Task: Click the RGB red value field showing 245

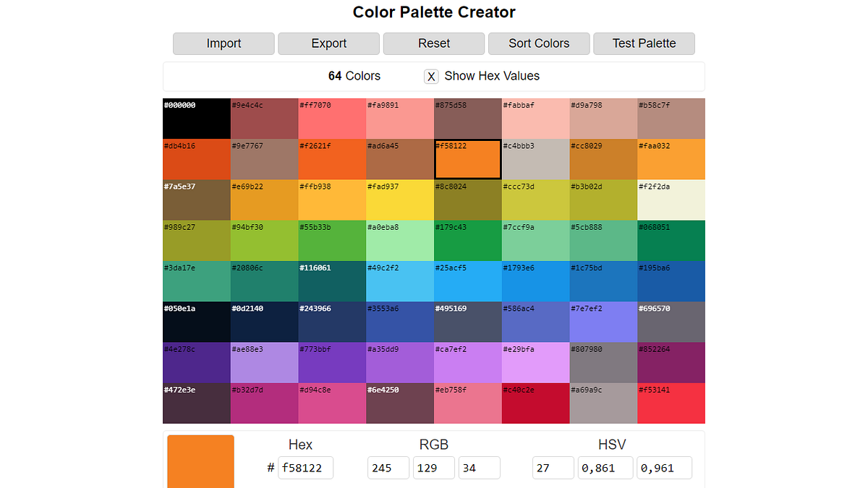Action: point(388,468)
